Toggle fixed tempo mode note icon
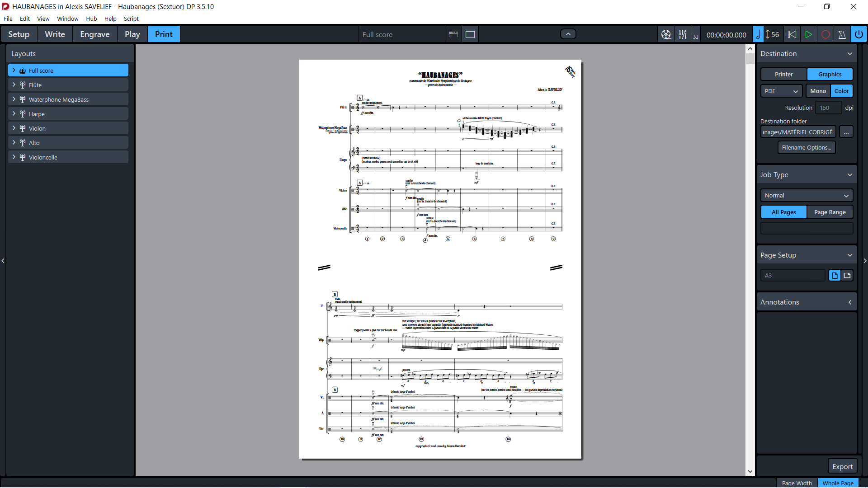 [x=758, y=34]
